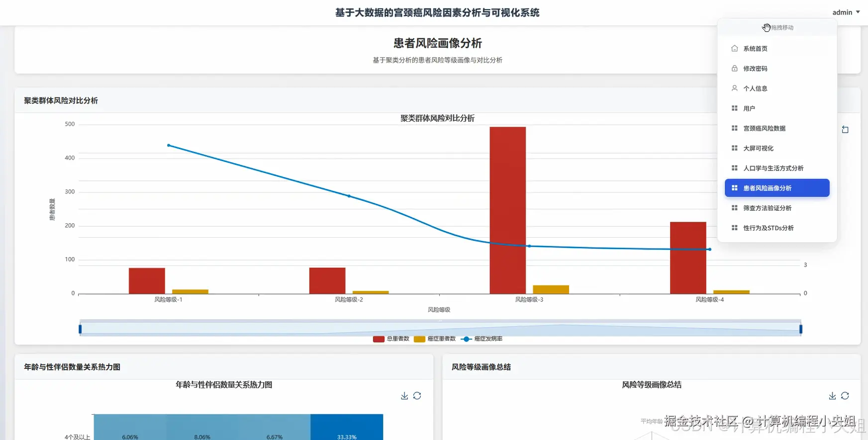This screenshot has height=440, width=868.
Task: Click the grid icon beside 大屏可视化
Action: coord(734,148)
